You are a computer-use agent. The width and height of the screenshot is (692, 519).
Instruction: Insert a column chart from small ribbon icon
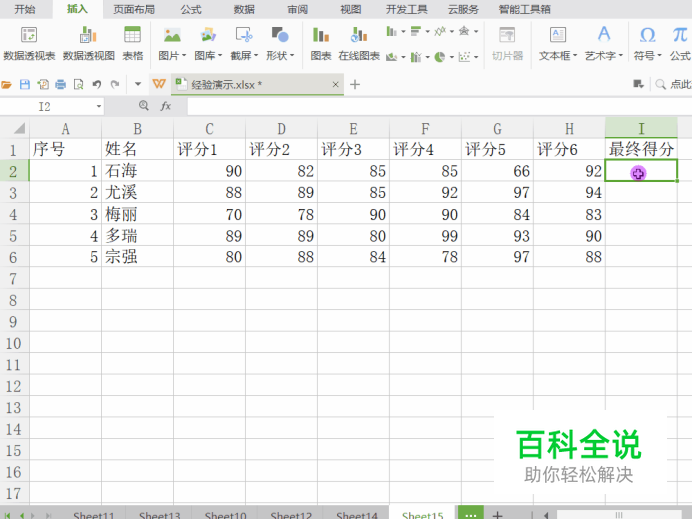click(x=391, y=31)
